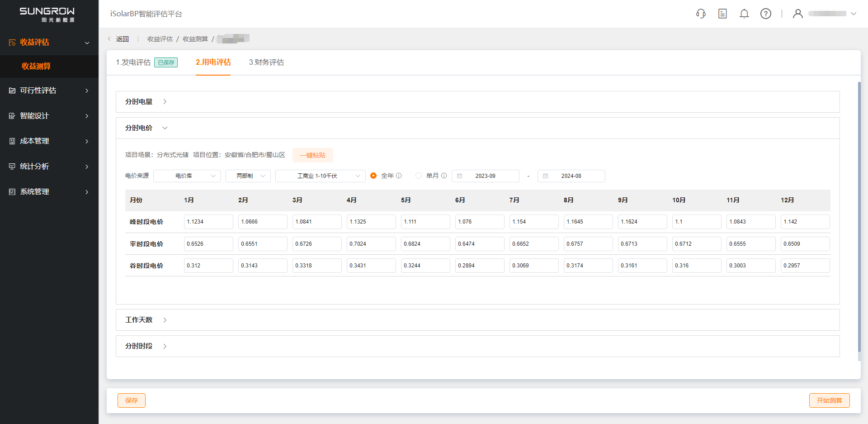Open the document list icon in header

(722, 14)
